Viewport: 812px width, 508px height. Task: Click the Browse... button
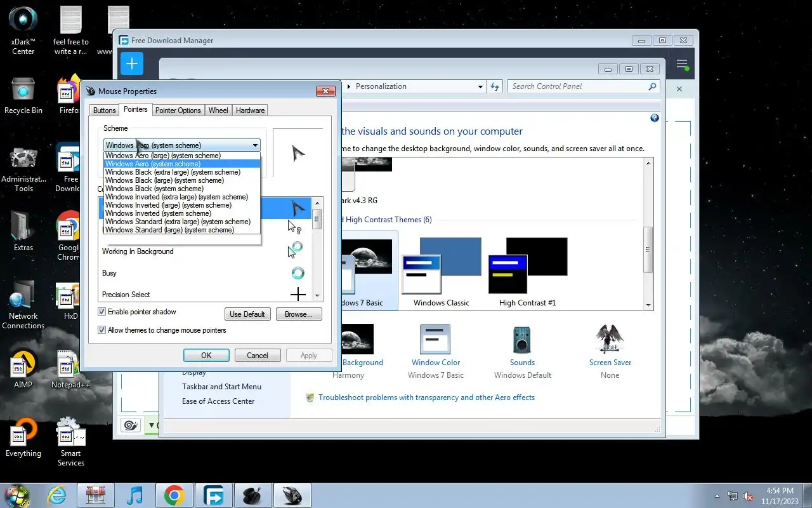(x=299, y=314)
